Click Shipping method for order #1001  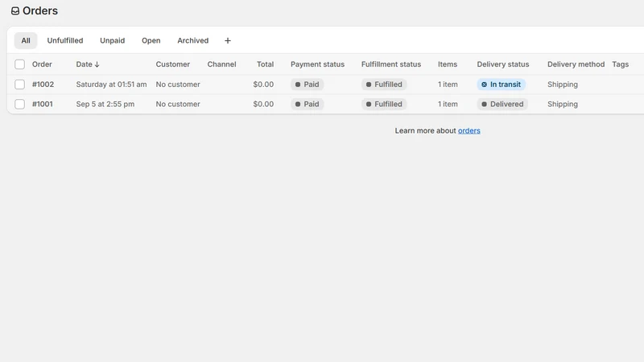pos(562,104)
